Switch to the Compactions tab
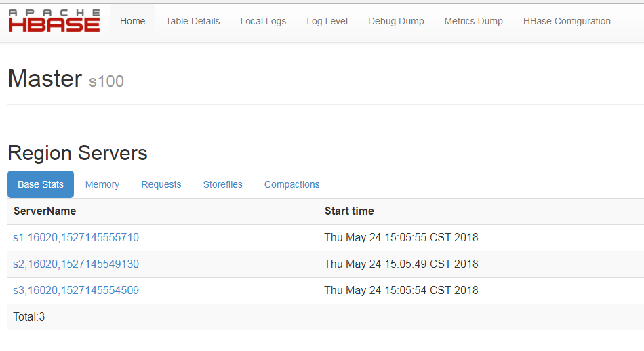Viewport: 644px width, 351px height. (x=291, y=184)
